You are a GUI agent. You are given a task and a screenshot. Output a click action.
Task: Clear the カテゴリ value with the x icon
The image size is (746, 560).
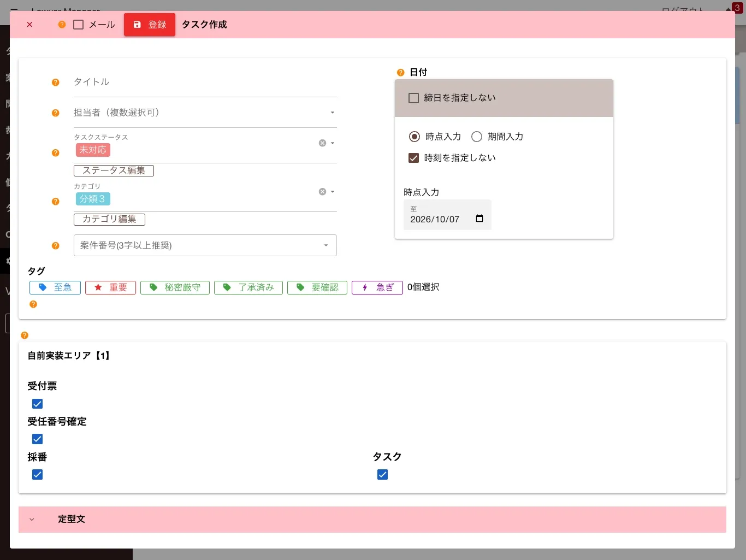322,192
